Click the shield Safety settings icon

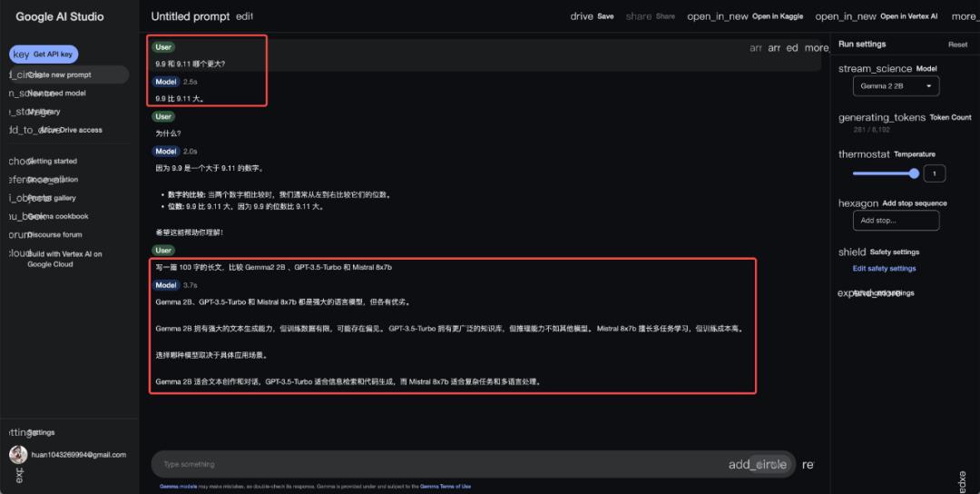point(852,252)
